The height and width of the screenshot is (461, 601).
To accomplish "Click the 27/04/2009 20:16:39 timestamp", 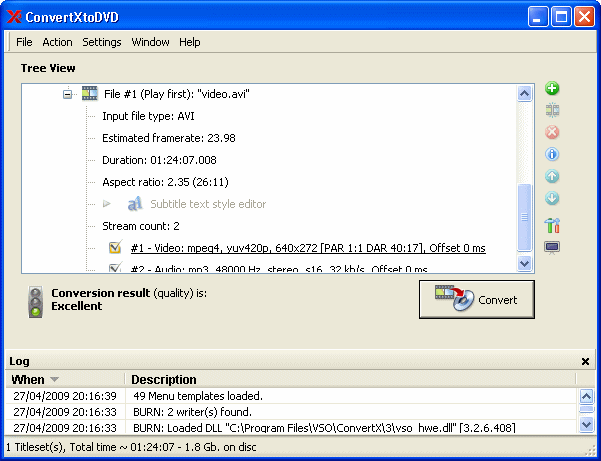I will tap(65, 396).
